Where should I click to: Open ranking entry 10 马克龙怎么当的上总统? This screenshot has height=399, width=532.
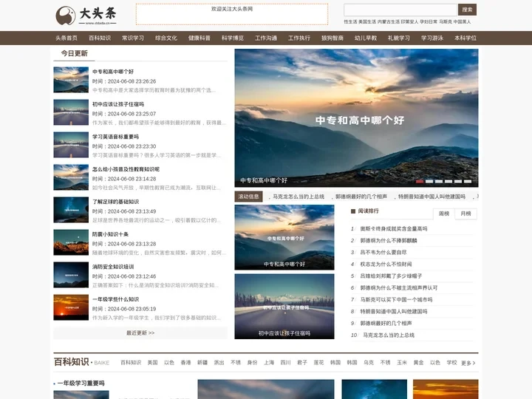(x=389, y=335)
